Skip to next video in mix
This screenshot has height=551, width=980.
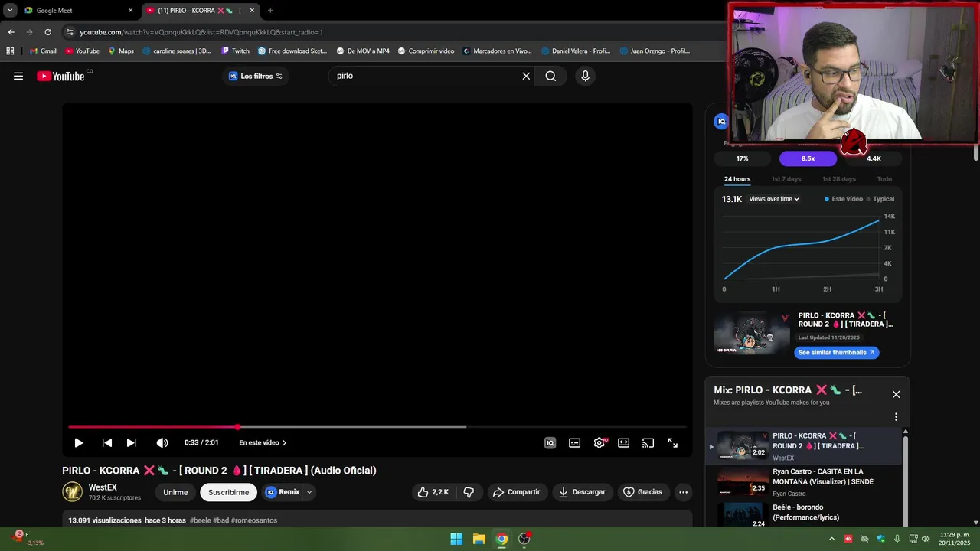132,442
